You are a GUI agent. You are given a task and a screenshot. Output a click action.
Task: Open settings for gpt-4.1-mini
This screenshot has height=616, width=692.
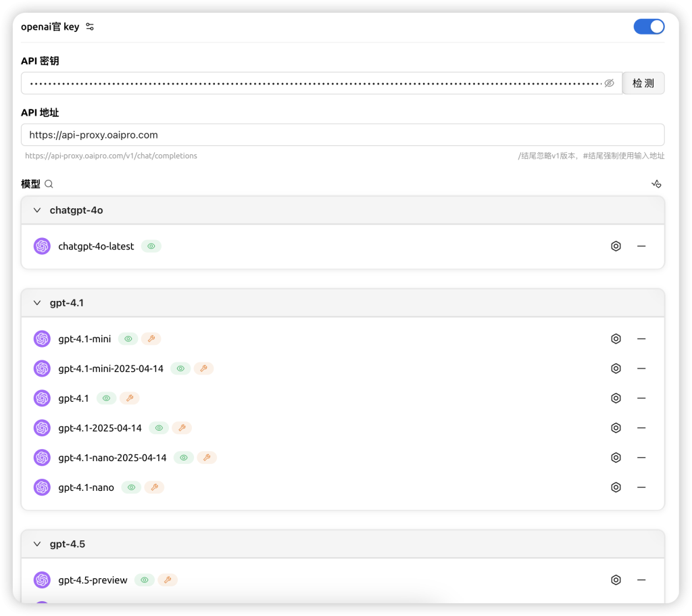[616, 339]
